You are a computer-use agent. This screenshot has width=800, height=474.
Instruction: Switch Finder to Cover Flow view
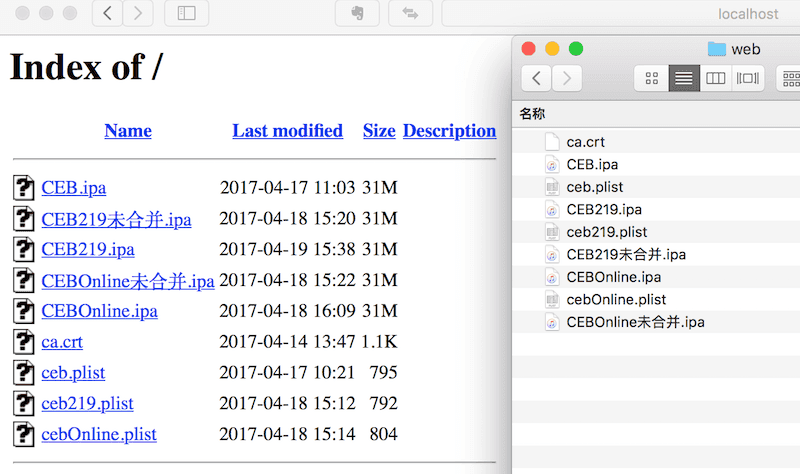click(747, 78)
